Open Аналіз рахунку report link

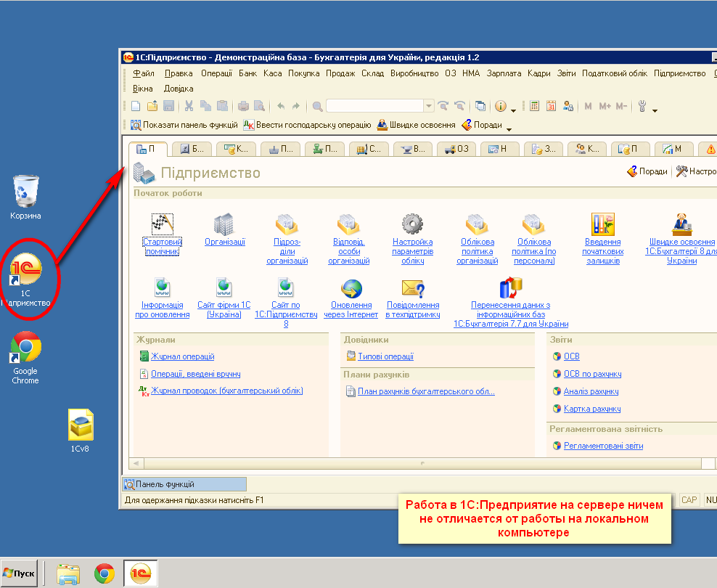[x=591, y=391]
